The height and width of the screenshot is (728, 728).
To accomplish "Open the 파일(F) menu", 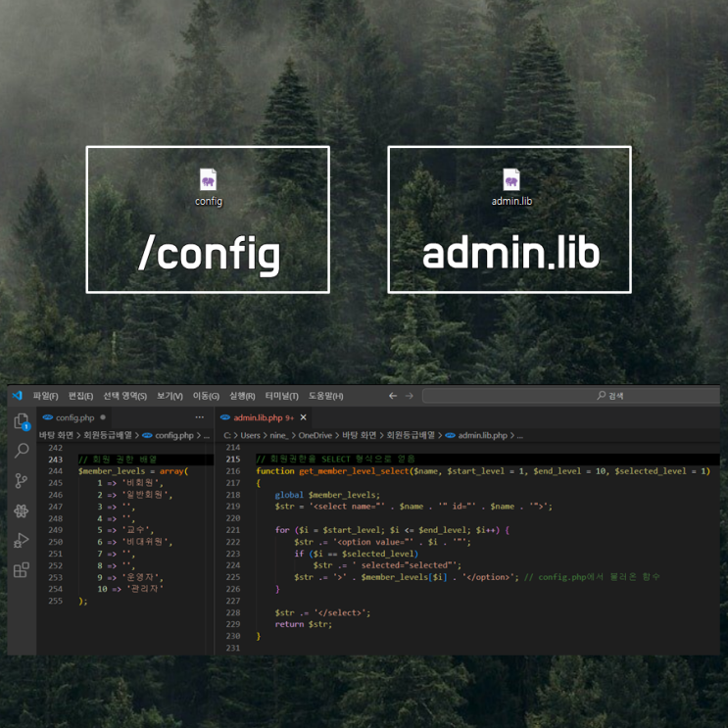I will [x=45, y=396].
